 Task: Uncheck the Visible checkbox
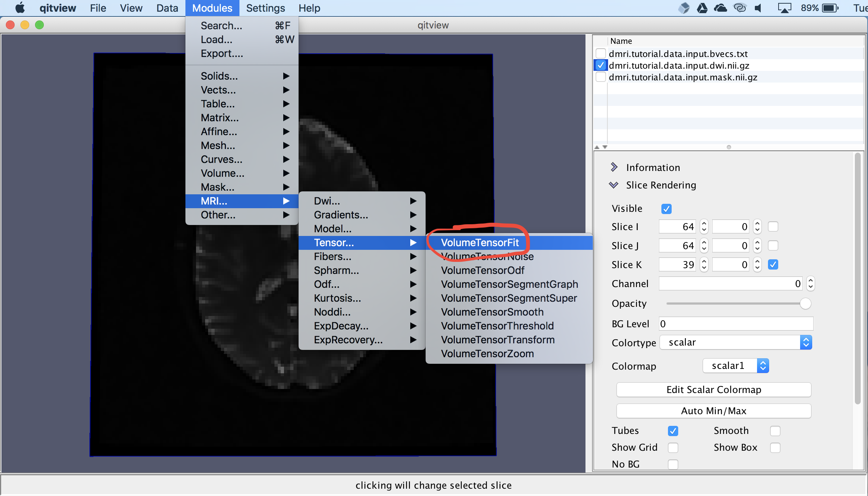coord(666,209)
